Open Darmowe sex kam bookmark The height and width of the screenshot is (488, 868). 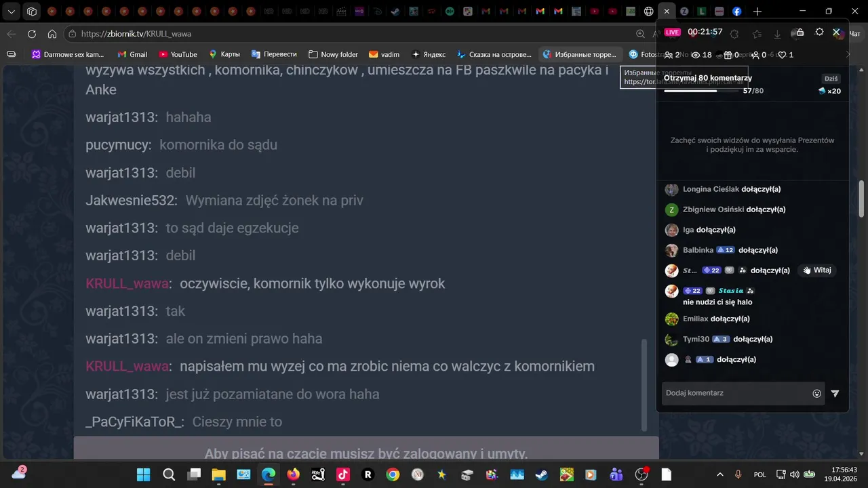pyautogui.click(x=68, y=54)
